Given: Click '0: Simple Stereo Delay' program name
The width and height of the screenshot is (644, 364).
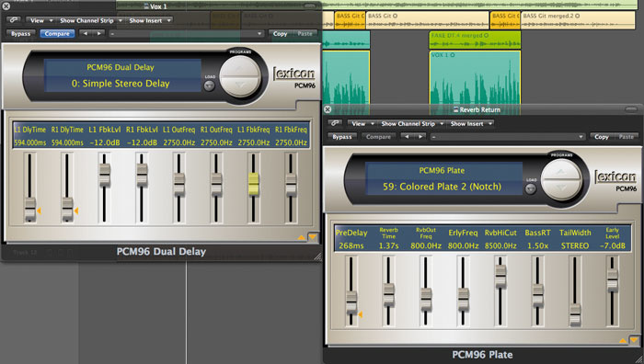Looking at the screenshot, I should tap(121, 84).
